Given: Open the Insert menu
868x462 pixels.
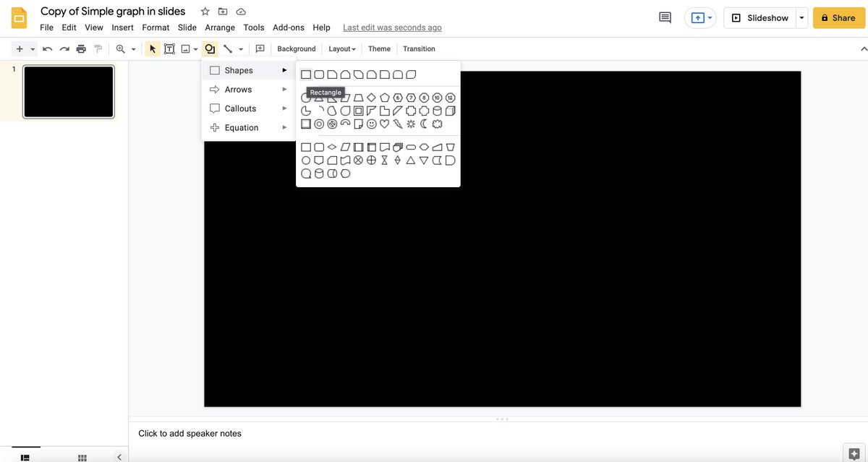Looking at the screenshot, I should click(x=122, y=27).
